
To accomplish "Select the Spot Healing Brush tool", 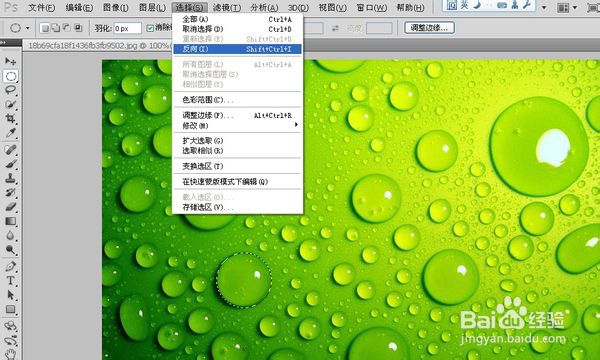I will [x=10, y=150].
